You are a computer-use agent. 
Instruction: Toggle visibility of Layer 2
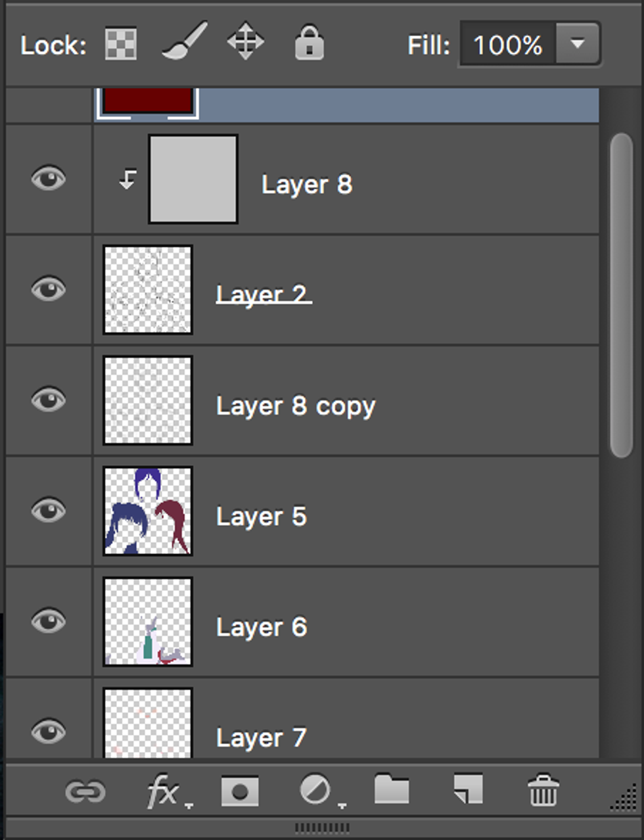point(49,289)
